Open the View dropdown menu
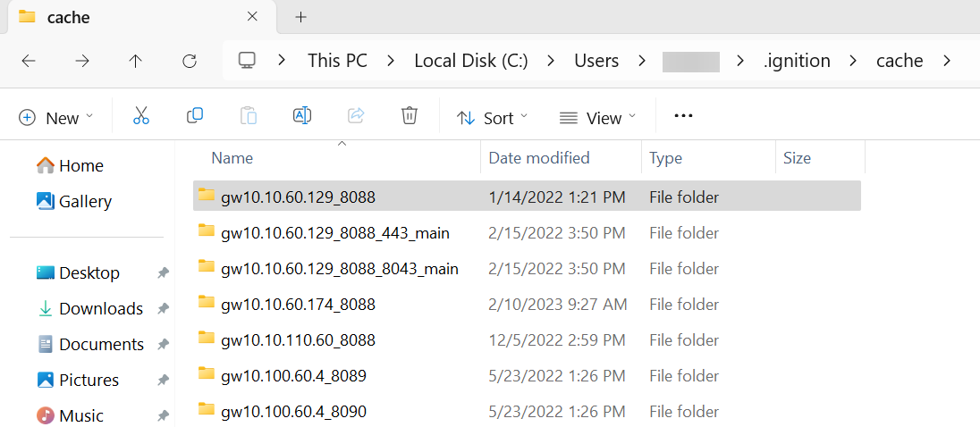 click(597, 118)
